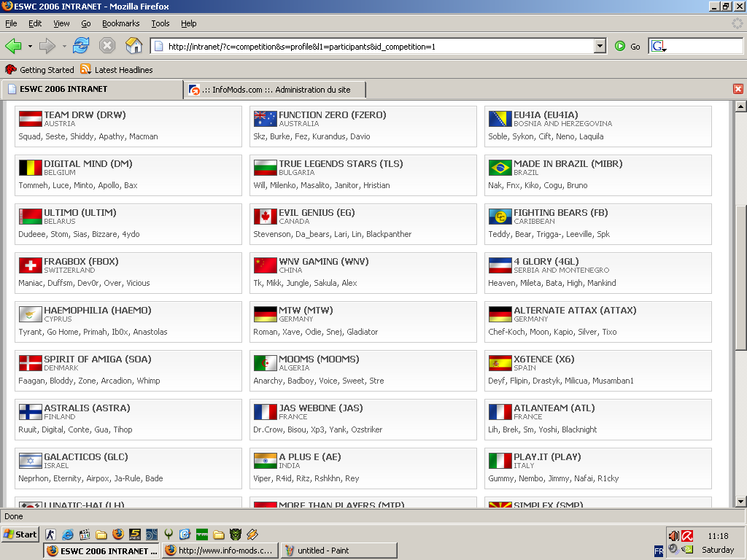Click the EVIL GENIUS (EG) team name
Screen dimensions: 747x560
coord(317,213)
